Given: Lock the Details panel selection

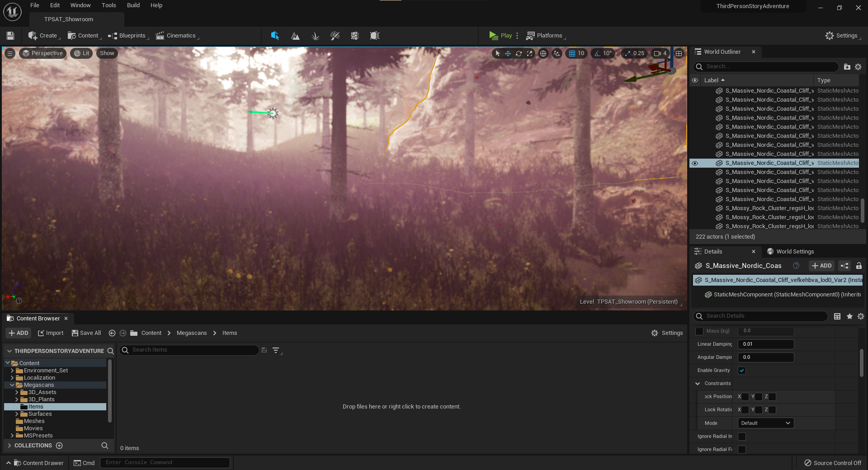Looking at the screenshot, I should 859,266.
